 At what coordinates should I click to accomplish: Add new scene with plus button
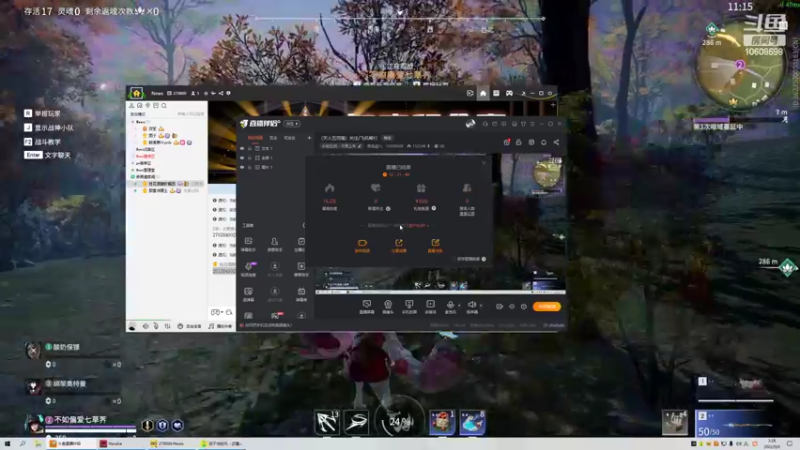[x=309, y=138]
